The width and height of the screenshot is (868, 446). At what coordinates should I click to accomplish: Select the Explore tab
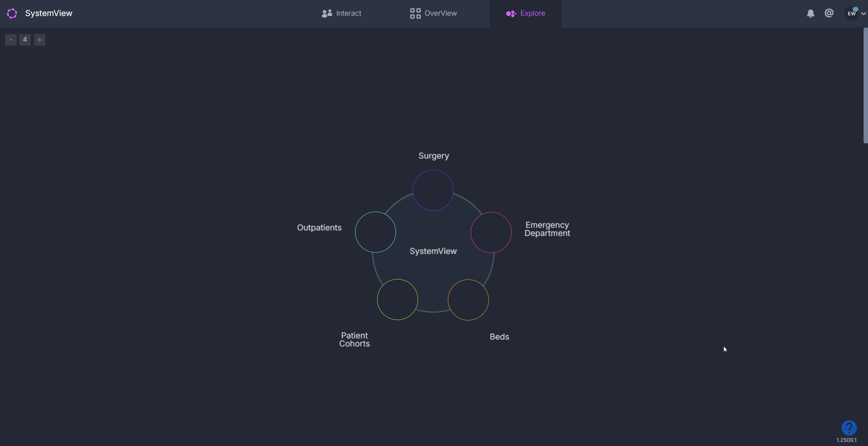pos(526,13)
